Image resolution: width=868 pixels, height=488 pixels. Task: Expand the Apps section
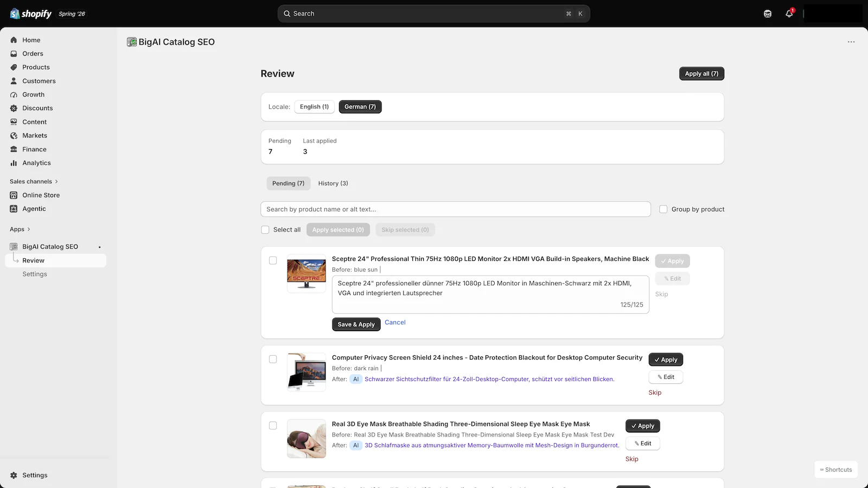click(20, 229)
